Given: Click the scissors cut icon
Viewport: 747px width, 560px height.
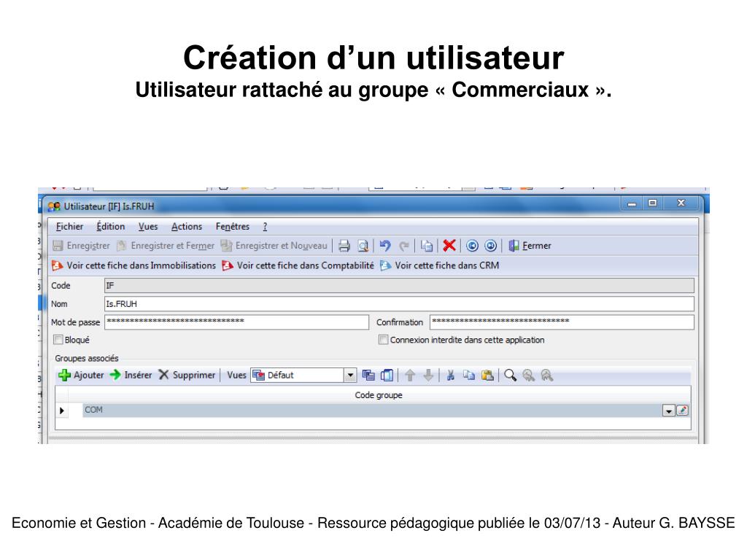Looking at the screenshot, I should pos(450,376).
